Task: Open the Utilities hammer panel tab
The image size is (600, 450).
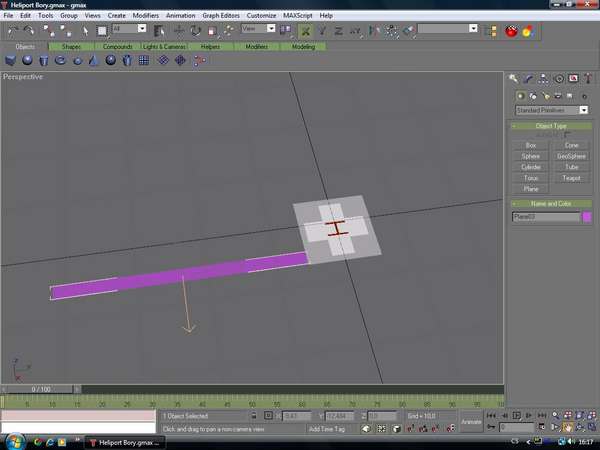Action: click(588, 79)
